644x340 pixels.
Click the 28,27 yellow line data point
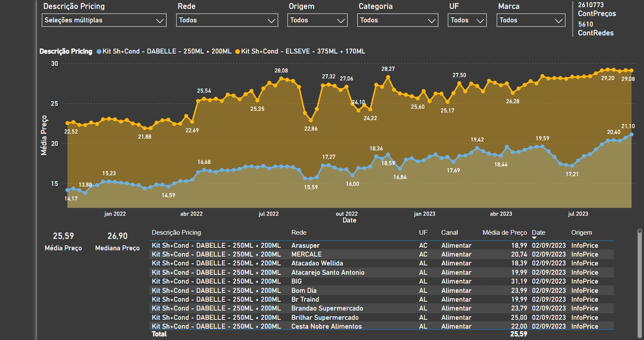coord(388,77)
